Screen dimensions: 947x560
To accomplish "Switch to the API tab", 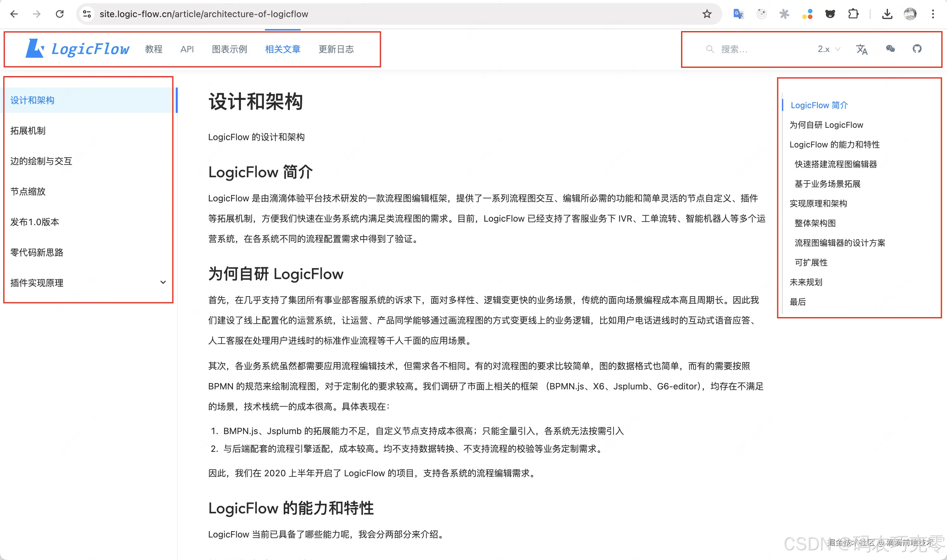I will point(187,49).
